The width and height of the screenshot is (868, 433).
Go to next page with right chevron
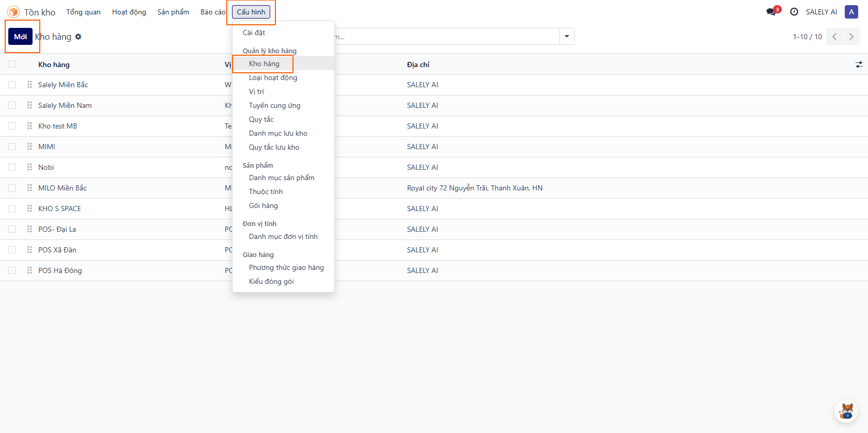coord(851,37)
